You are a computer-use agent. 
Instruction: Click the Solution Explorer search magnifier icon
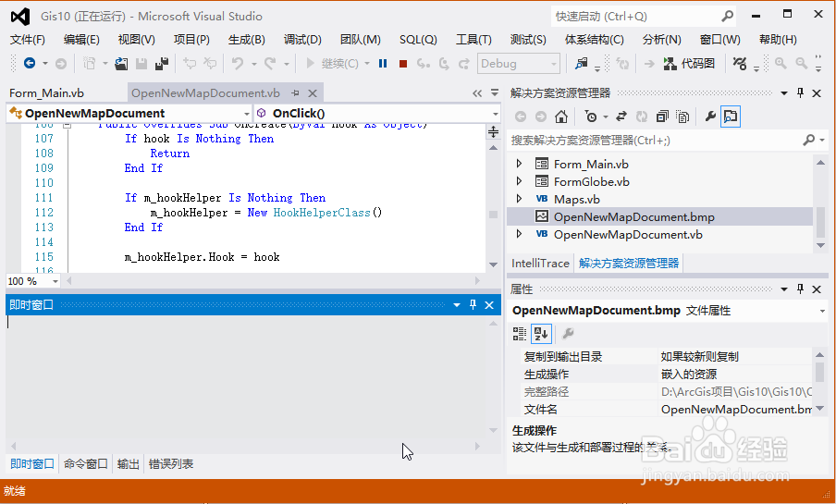[809, 141]
